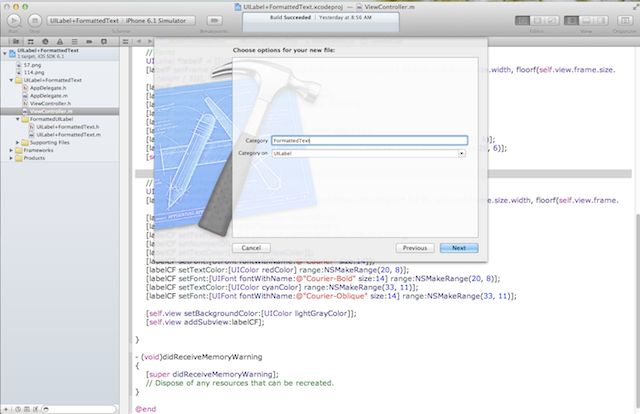Show the Search navigator
640x414 pixels.
(x=45, y=42)
